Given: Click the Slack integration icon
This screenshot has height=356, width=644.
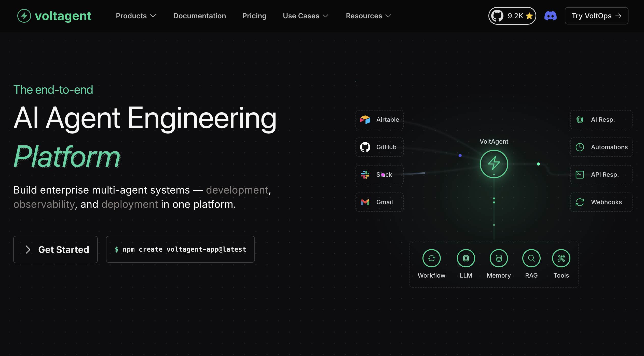Looking at the screenshot, I should (365, 174).
